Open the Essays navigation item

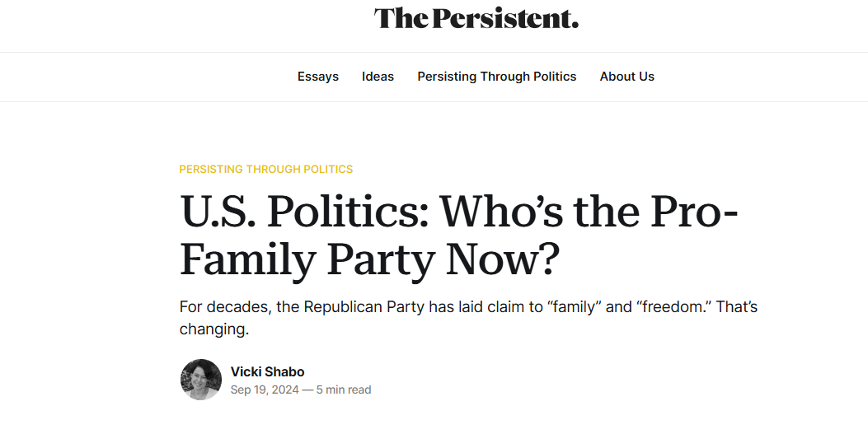click(318, 77)
